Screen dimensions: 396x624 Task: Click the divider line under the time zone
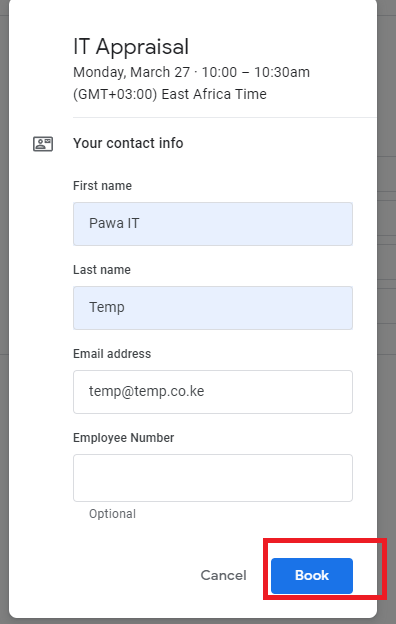(224, 117)
